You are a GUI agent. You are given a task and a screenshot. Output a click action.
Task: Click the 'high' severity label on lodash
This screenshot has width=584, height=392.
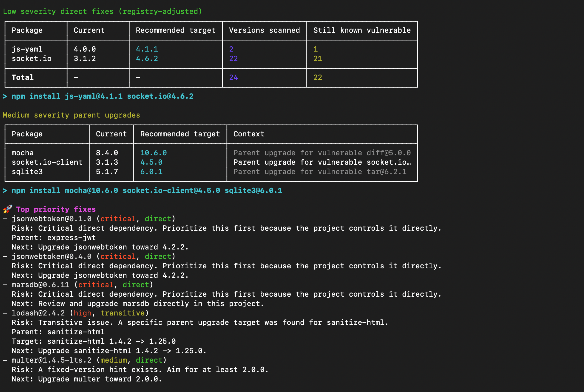tap(83, 313)
